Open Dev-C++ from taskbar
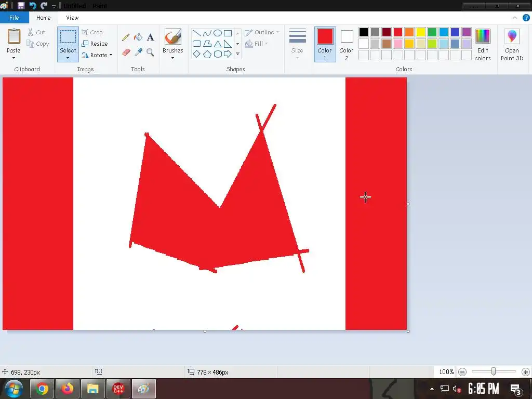The height and width of the screenshot is (399, 532). click(x=118, y=389)
